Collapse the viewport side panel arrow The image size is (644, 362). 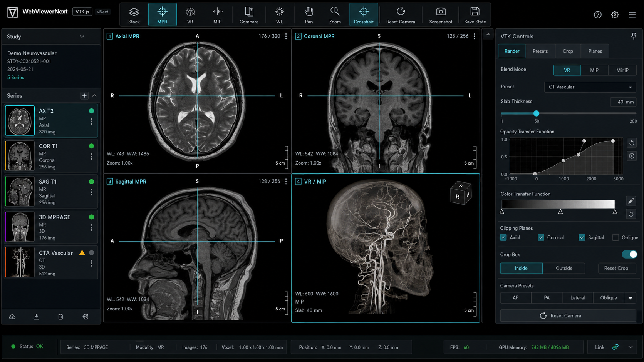coord(488,35)
